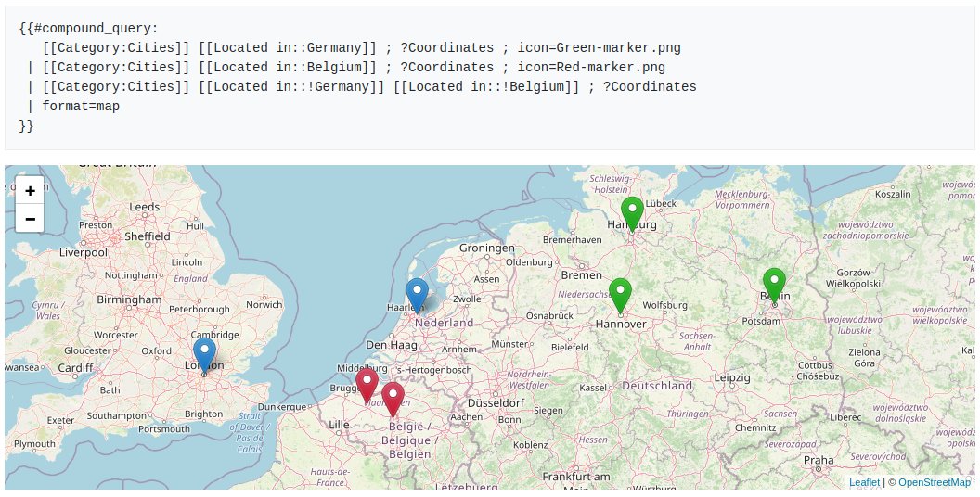980x497 pixels.
Task: Click the Birmingham label on the map
Action: coord(129,299)
